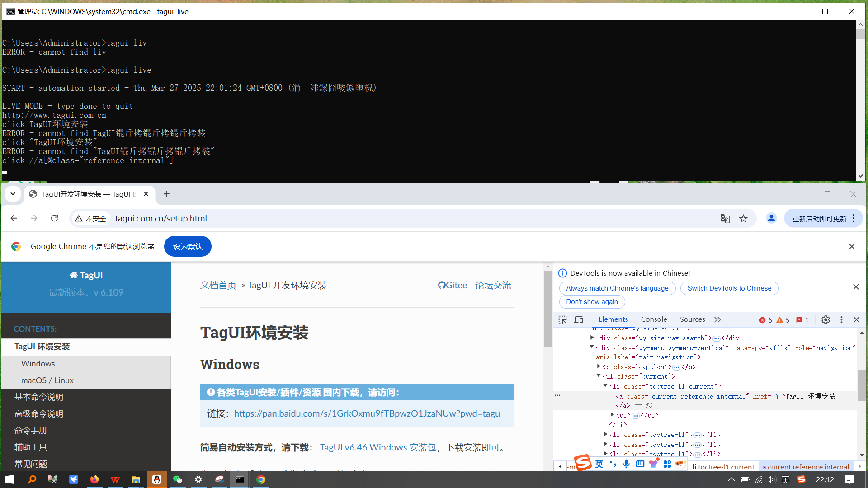Viewport: 868px width, 488px height.
Task: Bookmark this page with the star icon
Action: 743,219
